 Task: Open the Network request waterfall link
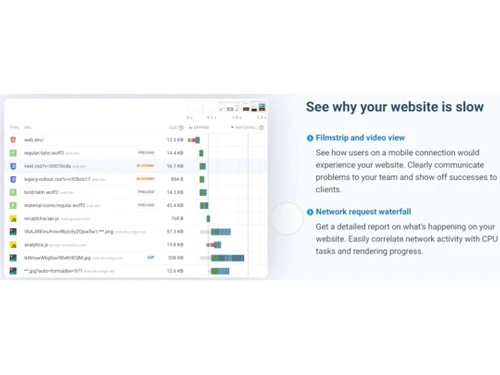click(x=363, y=212)
